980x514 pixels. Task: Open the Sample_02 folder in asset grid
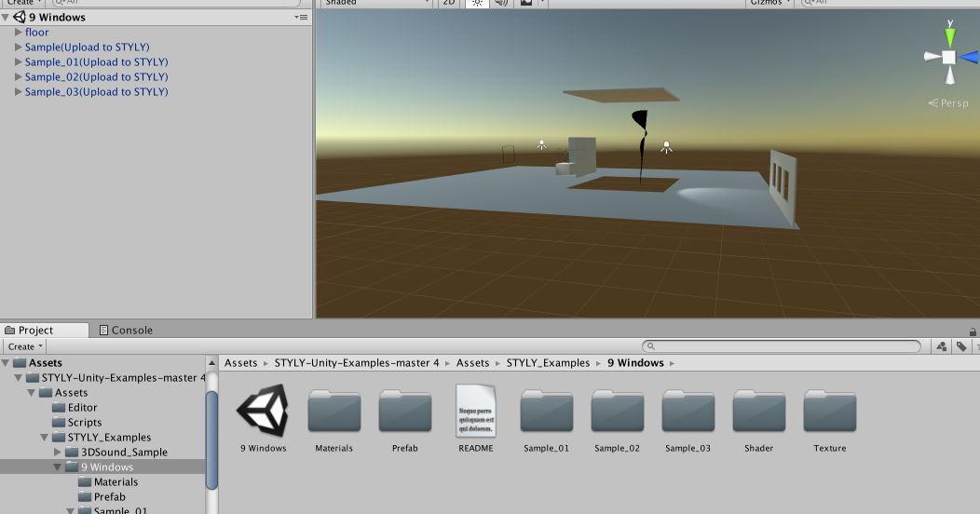618,411
